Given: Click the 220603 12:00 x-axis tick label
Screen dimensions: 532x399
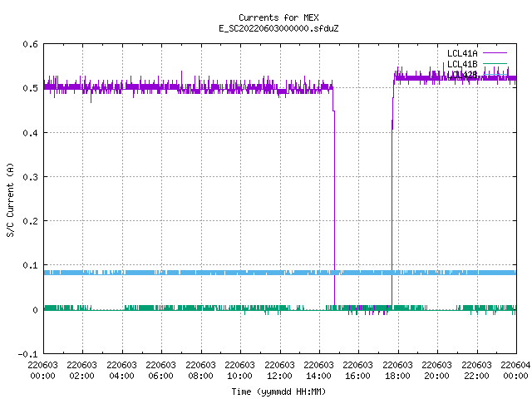Looking at the screenshot, I should tap(279, 370).
